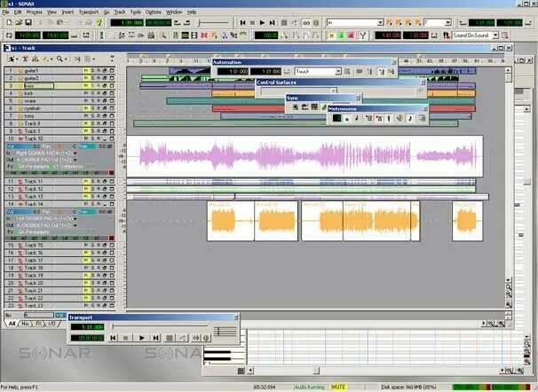Toggle Mute on the guitar1 track
538x392 pixels.
pyautogui.click(x=86, y=71)
